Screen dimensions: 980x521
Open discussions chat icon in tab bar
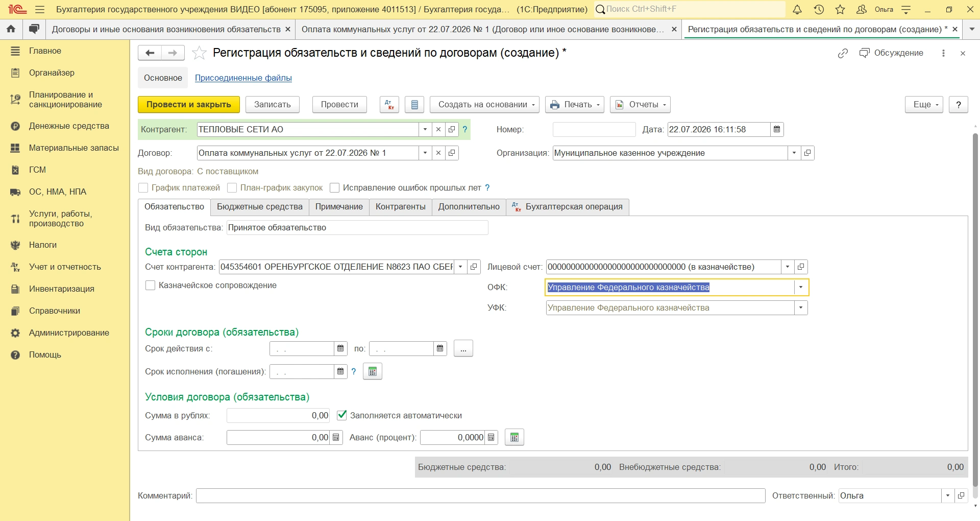(x=34, y=29)
